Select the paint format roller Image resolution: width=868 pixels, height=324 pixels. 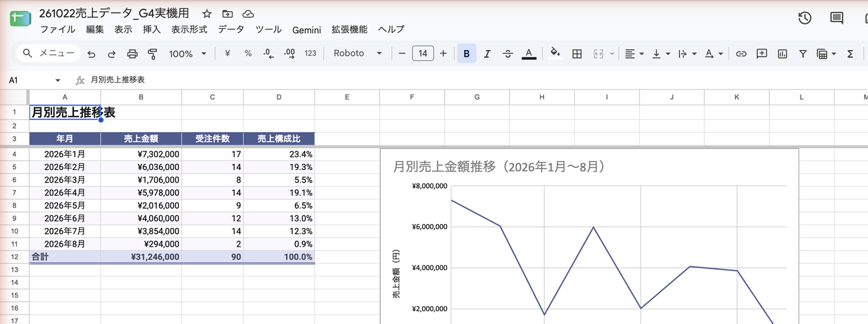tap(152, 53)
